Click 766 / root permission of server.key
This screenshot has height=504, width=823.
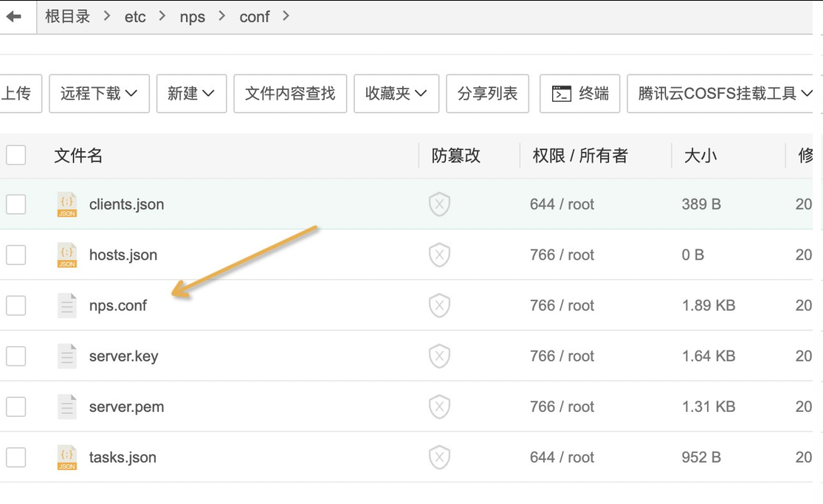click(562, 356)
